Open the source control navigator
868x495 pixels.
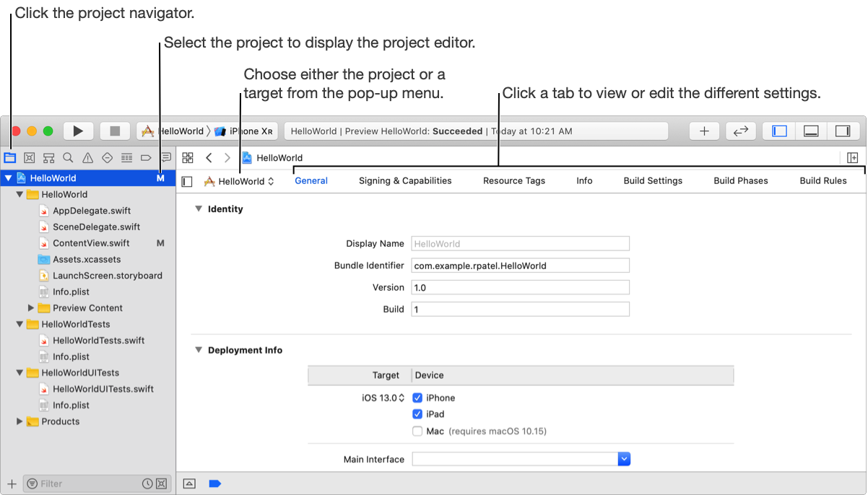tap(30, 157)
